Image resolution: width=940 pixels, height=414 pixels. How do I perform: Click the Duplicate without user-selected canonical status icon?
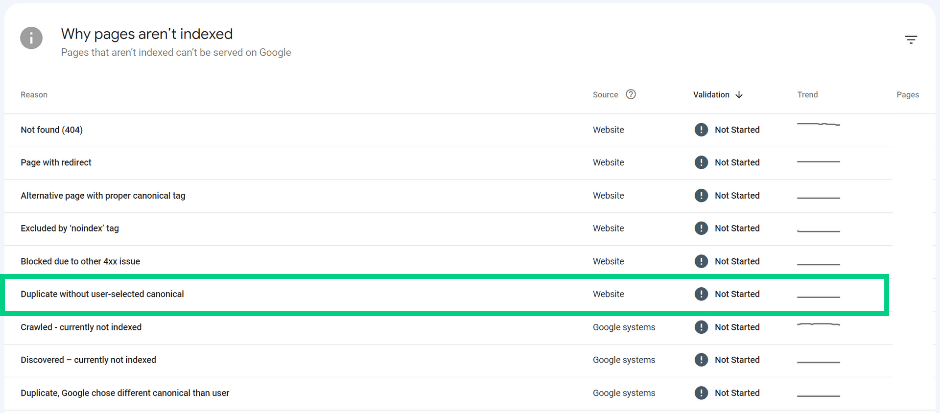tap(701, 294)
